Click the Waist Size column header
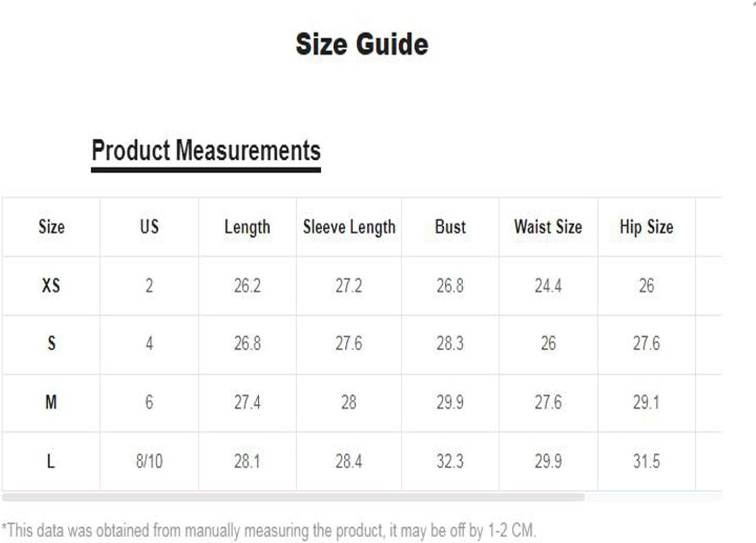Image resolution: width=756 pixels, height=543 pixels. (x=548, y=227)
